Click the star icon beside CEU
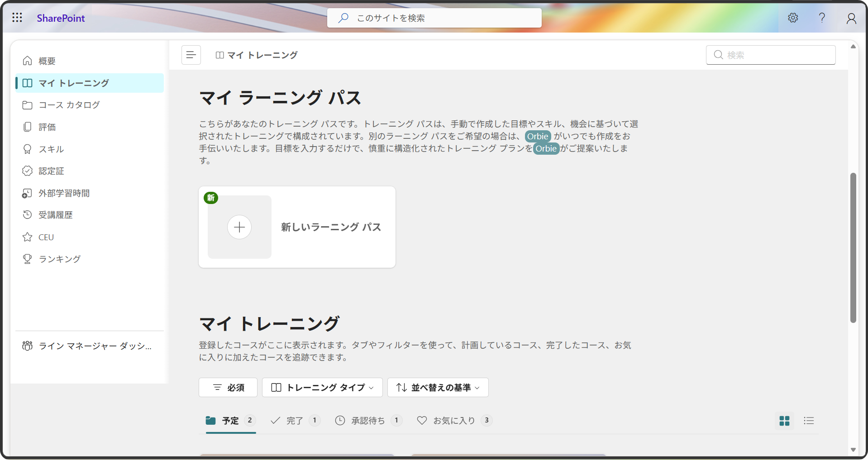The image size is (868, 460). click(x=28, y=237)
